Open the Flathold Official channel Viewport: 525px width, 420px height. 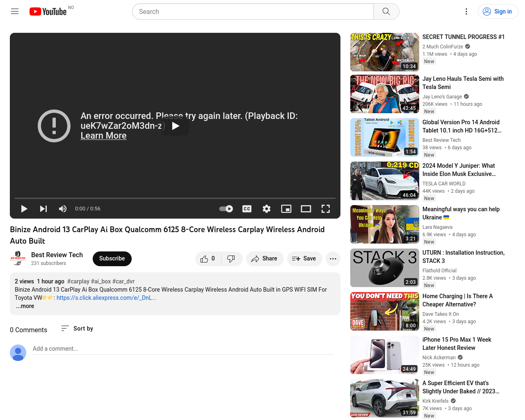click(x=439, y=271)
